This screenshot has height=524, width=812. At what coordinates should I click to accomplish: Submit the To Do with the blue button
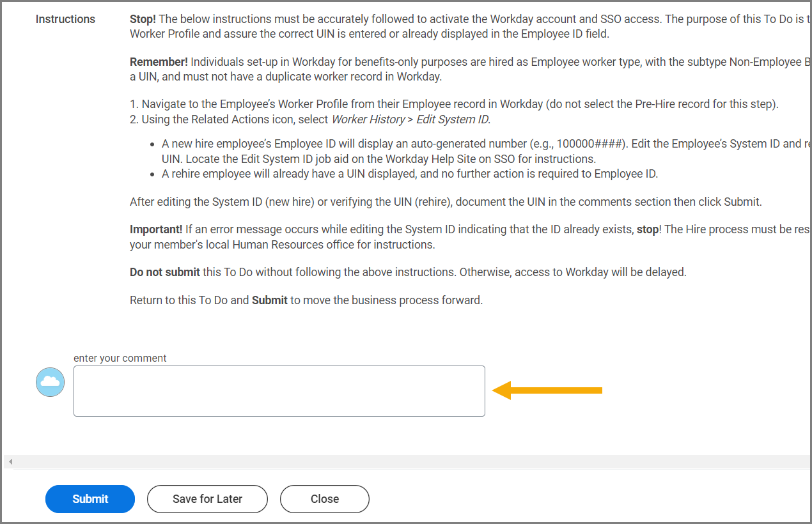(90, 499)
